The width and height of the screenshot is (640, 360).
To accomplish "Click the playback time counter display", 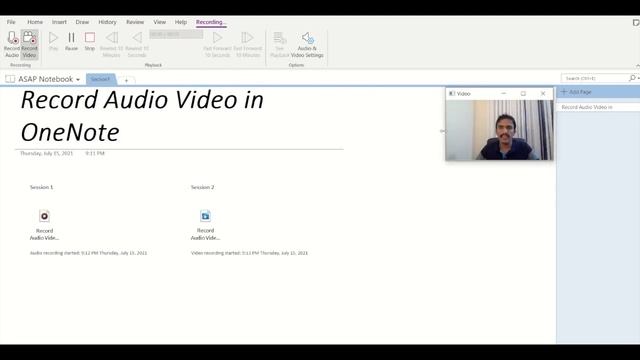I will click(x=176, y=34).
